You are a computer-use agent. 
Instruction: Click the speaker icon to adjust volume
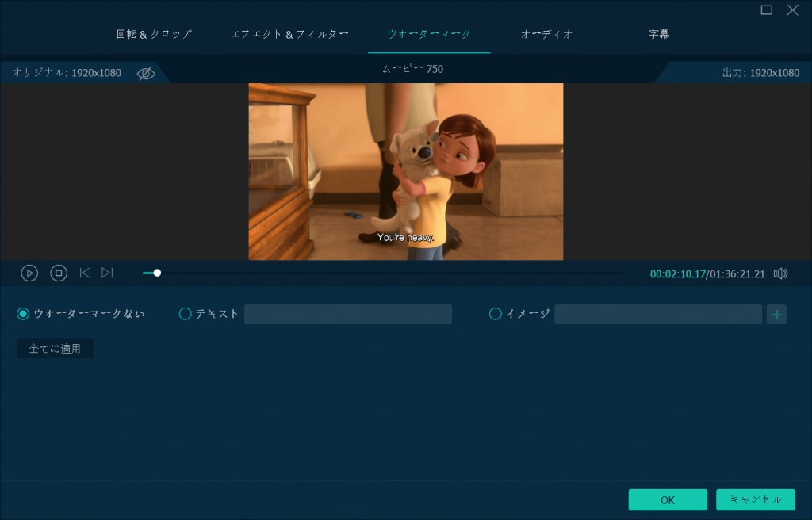[781, 273]
